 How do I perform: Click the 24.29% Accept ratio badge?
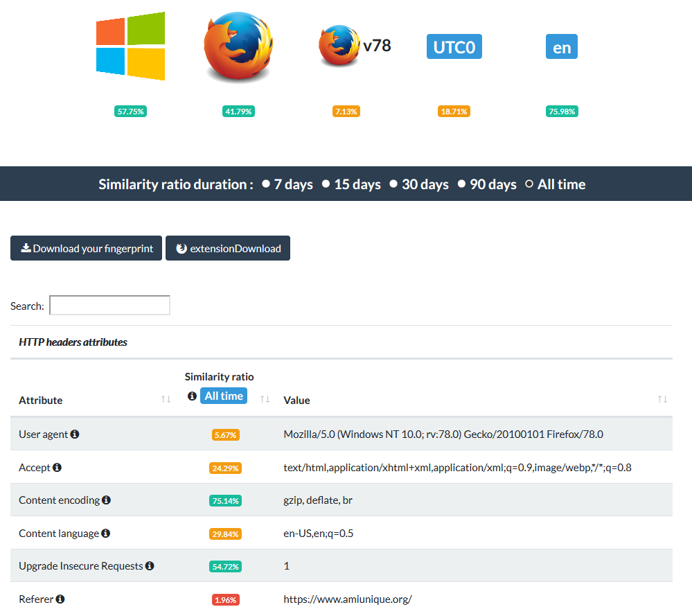click(x=226, y=468)
